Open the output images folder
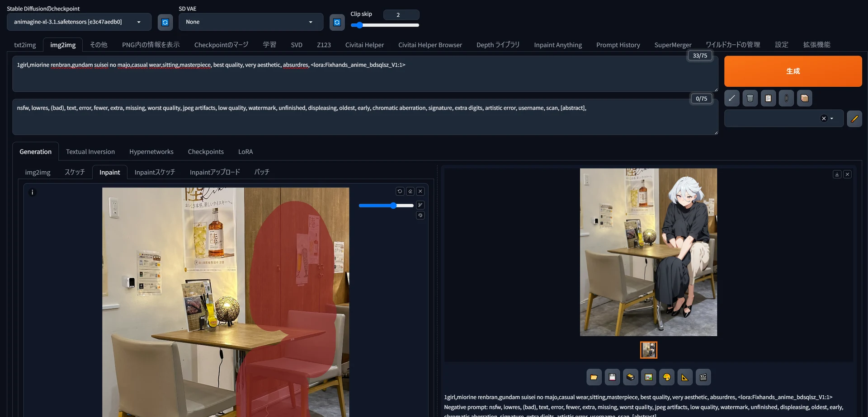 (x=594, y=377)
